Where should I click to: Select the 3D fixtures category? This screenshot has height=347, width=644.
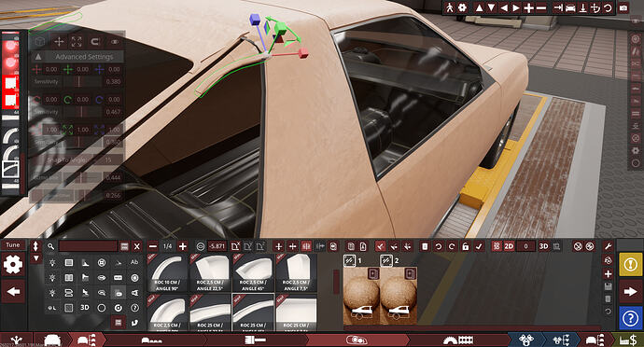(x=85, y=307)
